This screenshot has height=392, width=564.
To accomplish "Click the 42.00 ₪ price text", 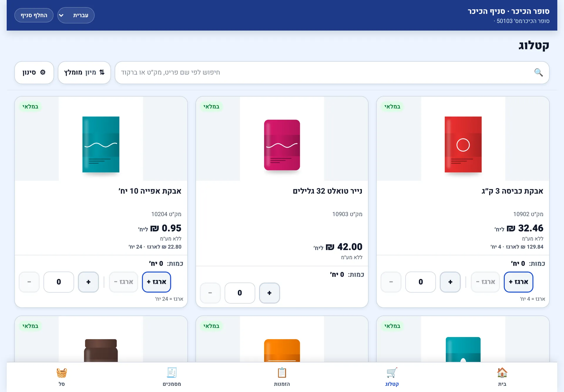I will [344, 247].
